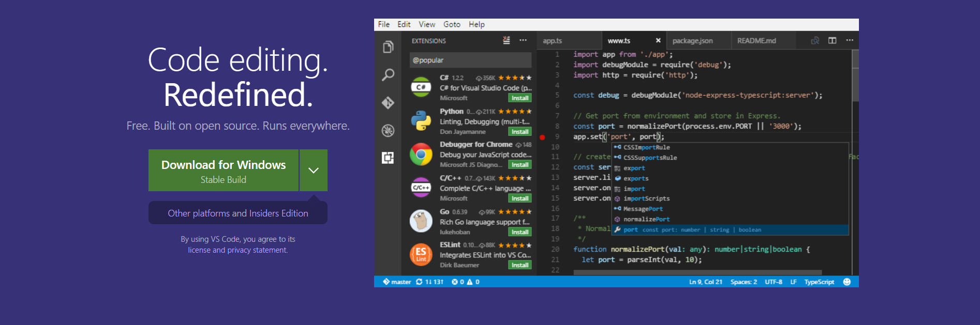
Task: Click Download for Windows Stable Build button
Action: click(224, 170)
